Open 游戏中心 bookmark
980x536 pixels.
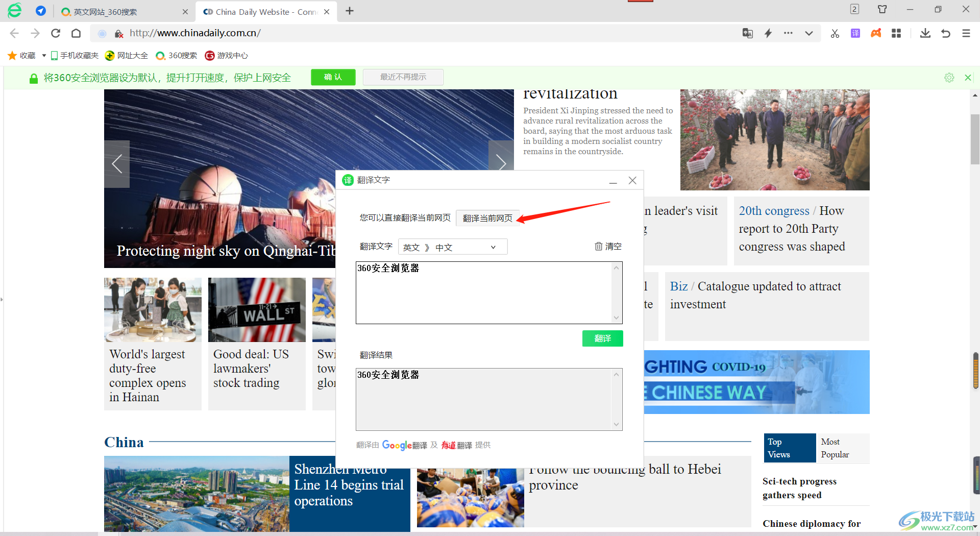(227, 56)
